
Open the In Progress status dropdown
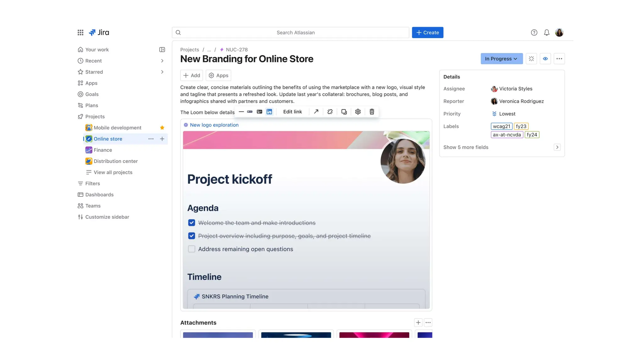coord(501,59)
